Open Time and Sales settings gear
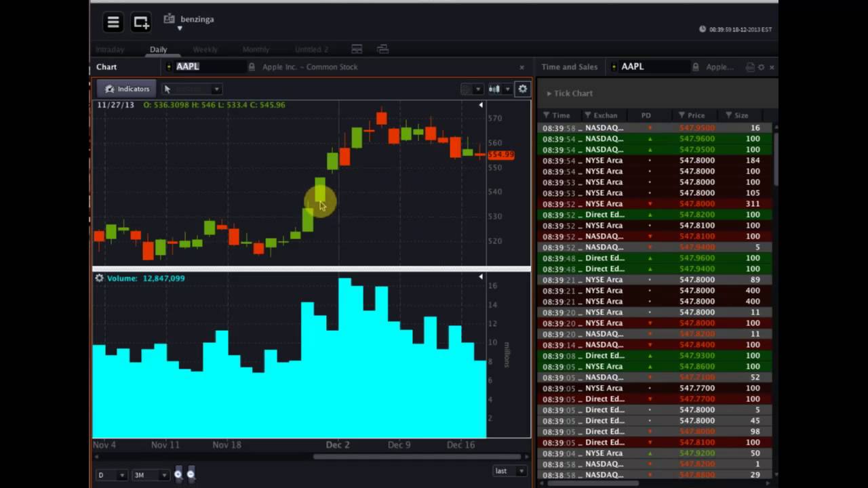868x488 pixels. (761, 67)
